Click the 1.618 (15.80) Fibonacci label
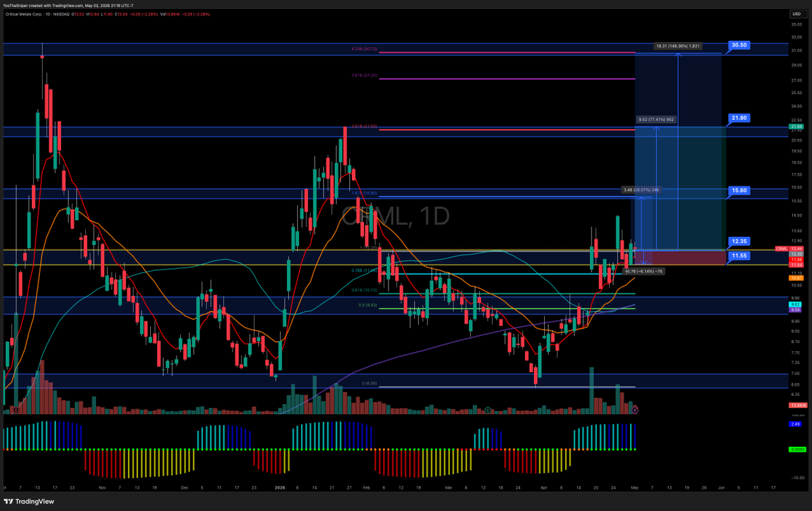The image size is (812, 511). pos(364,194)
